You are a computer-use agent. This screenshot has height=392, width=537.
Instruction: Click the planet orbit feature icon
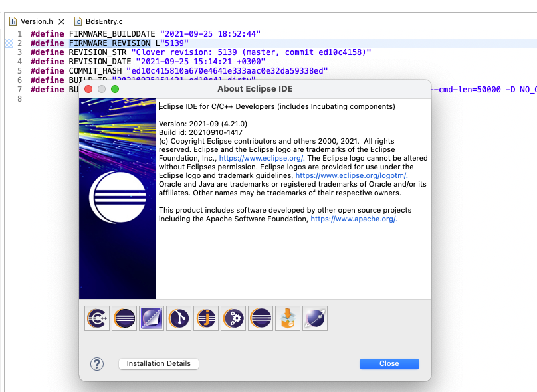[x=315, y=318]
